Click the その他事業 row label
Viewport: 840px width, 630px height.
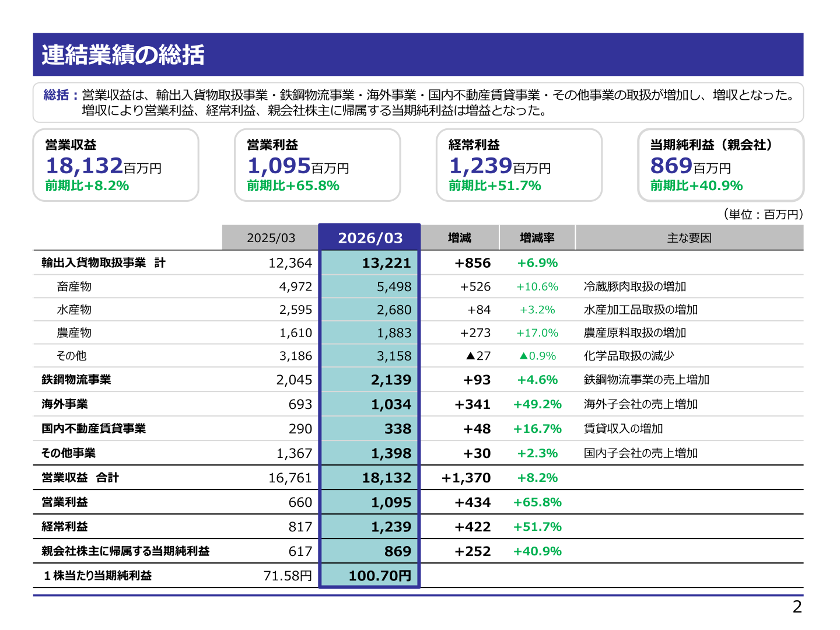(68, 453)
